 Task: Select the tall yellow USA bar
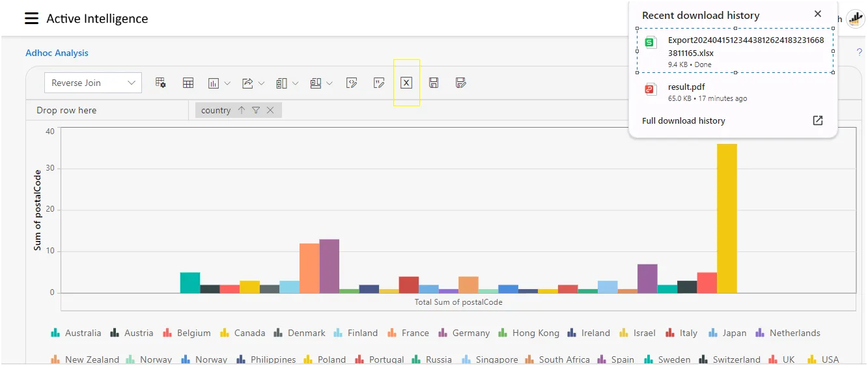point(727,218)
